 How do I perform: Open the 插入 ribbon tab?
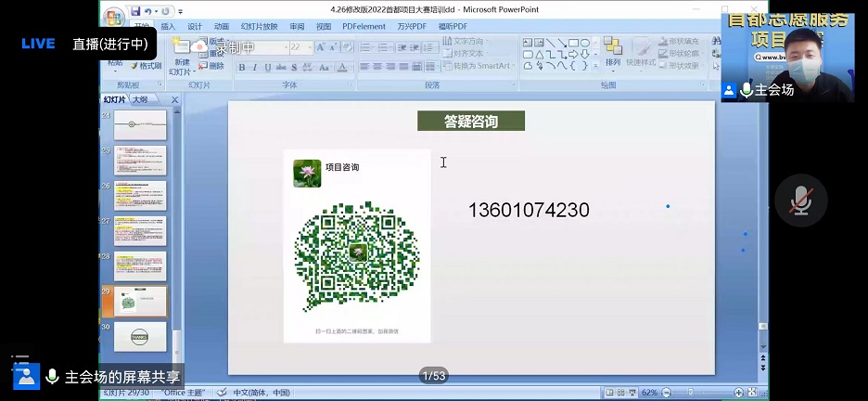click(x=168, y=26)
